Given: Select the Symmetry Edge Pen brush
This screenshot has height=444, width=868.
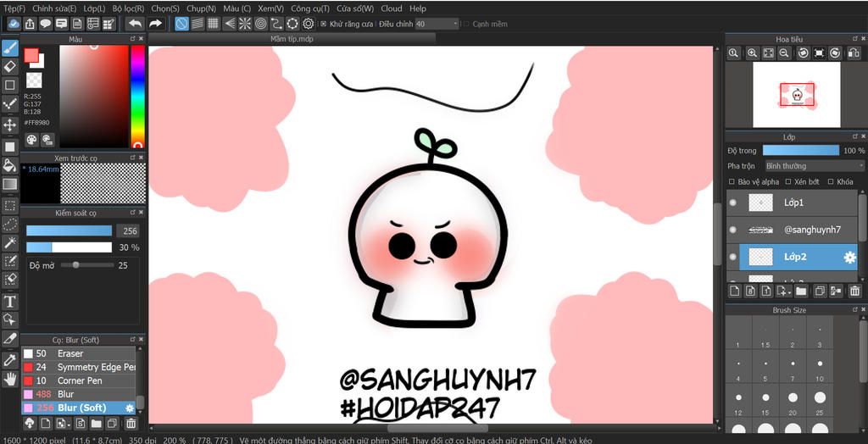Looking at the screenshot, I should [x=78, y=367].
